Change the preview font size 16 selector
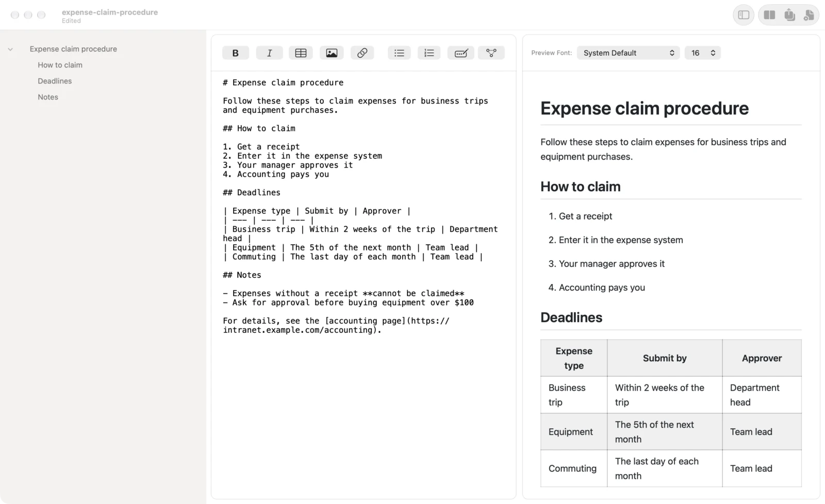 click(702, 53)
